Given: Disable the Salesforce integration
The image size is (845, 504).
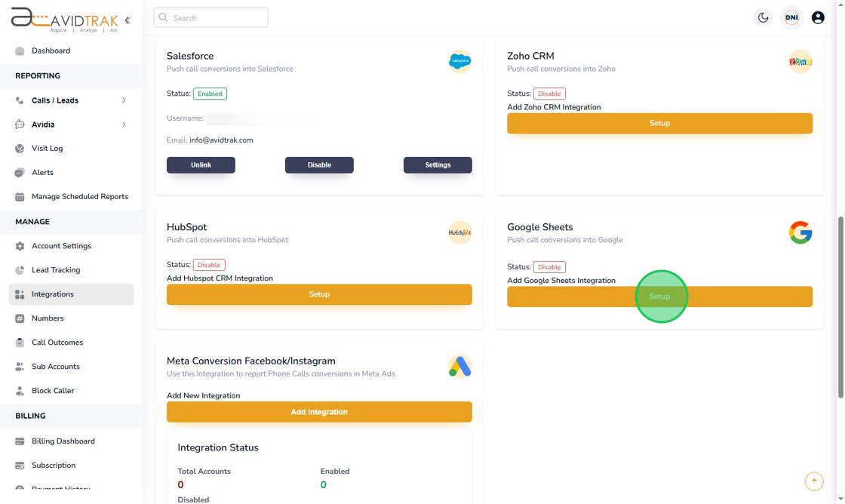Looking at the screenshot, I should 319,164.
